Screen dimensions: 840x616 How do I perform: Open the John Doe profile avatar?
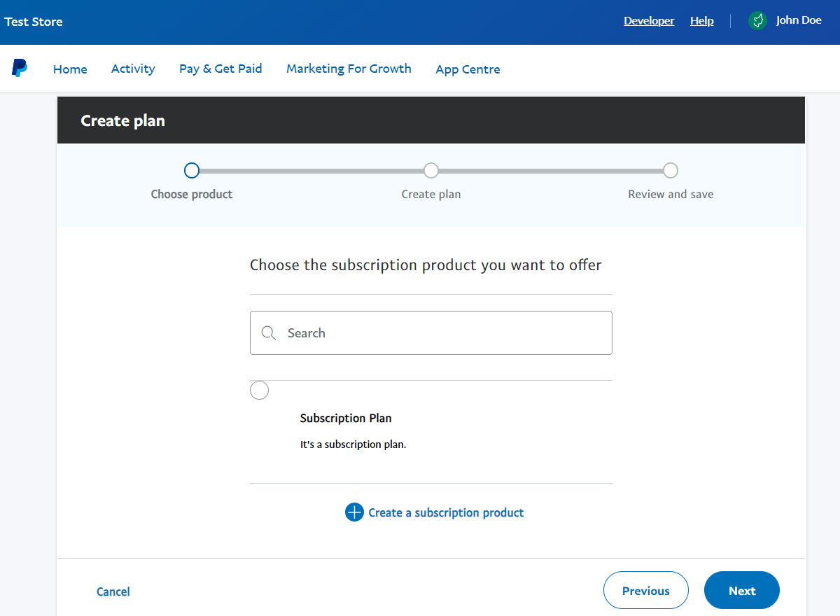point(757,20)
